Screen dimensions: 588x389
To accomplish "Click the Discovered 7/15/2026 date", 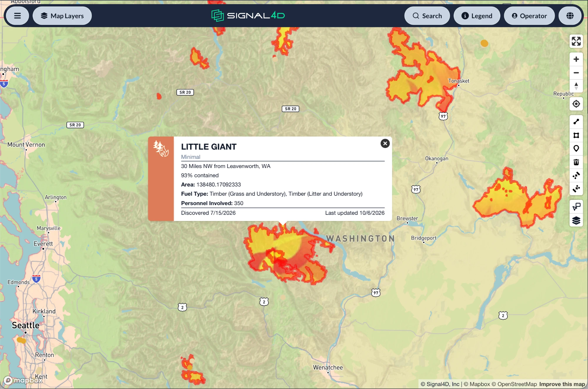I will [208, 213].
